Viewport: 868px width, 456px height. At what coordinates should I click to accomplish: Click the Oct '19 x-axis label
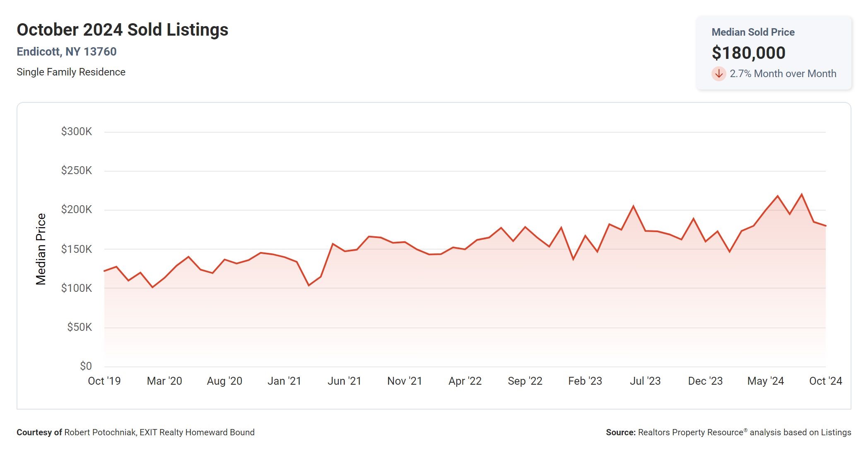point(104,381)
